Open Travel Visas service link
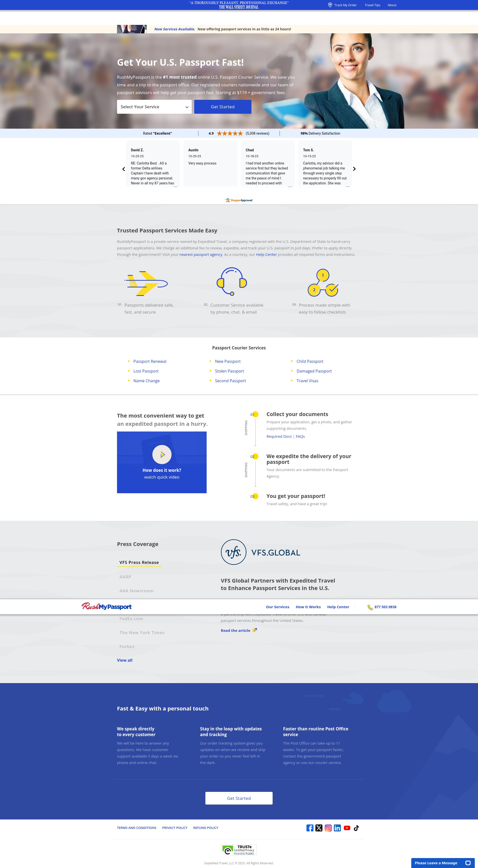 (307, 381)
